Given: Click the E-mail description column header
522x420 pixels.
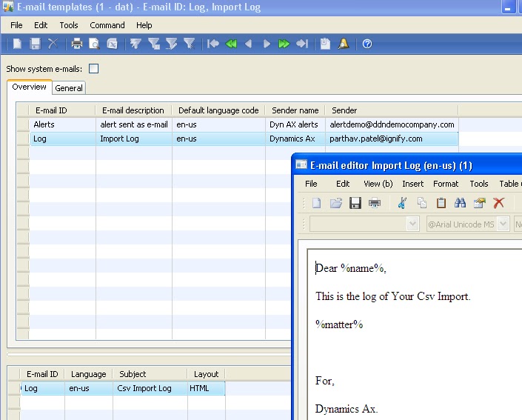Looking at the screenshot, I should pos(133,110).
